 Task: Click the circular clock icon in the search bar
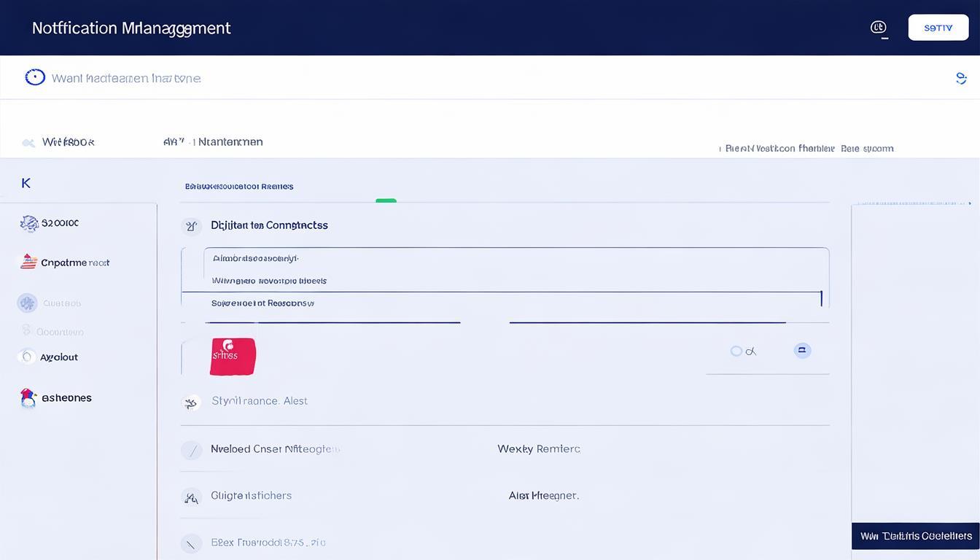click(35, 77)
